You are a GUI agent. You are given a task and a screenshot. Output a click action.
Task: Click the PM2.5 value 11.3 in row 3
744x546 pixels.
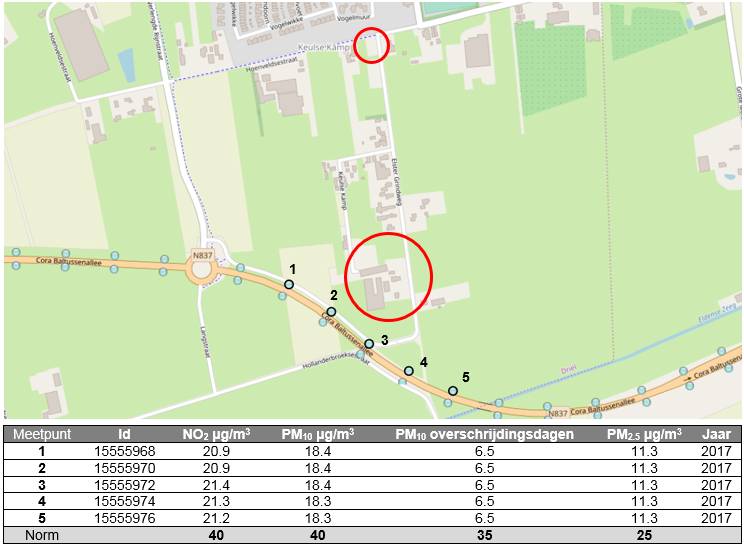644,485
